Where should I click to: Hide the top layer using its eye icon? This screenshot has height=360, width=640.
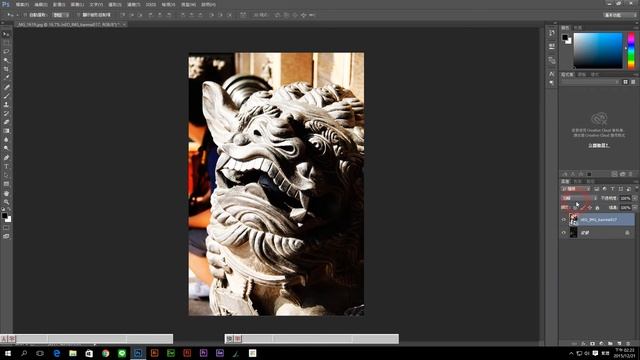[564, 220]
